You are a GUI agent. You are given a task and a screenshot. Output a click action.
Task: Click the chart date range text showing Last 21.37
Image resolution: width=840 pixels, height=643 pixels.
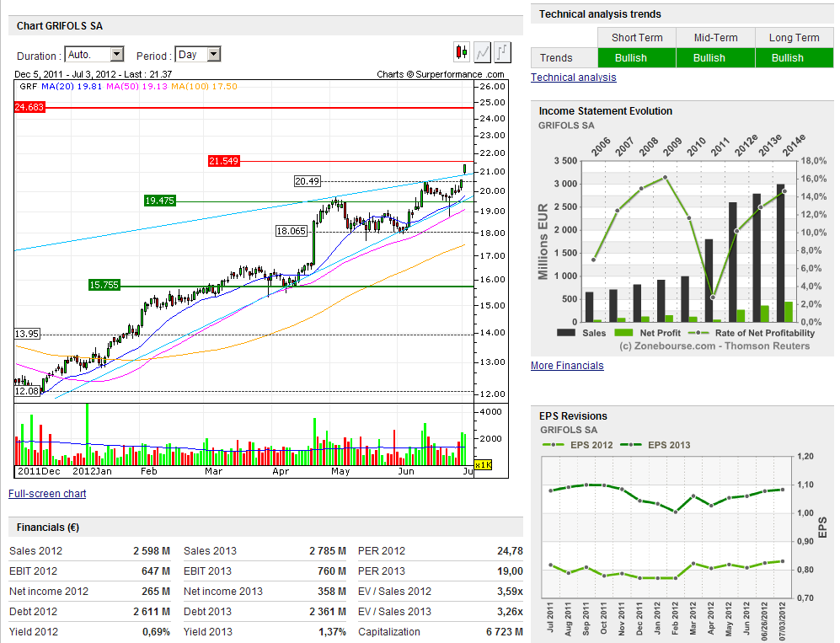coord(94,74)
